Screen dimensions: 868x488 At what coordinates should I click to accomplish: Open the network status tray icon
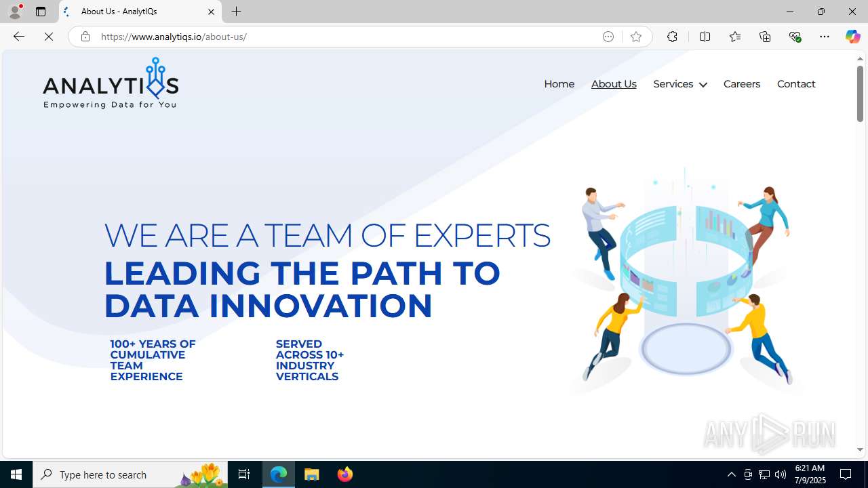coord(764,474)
